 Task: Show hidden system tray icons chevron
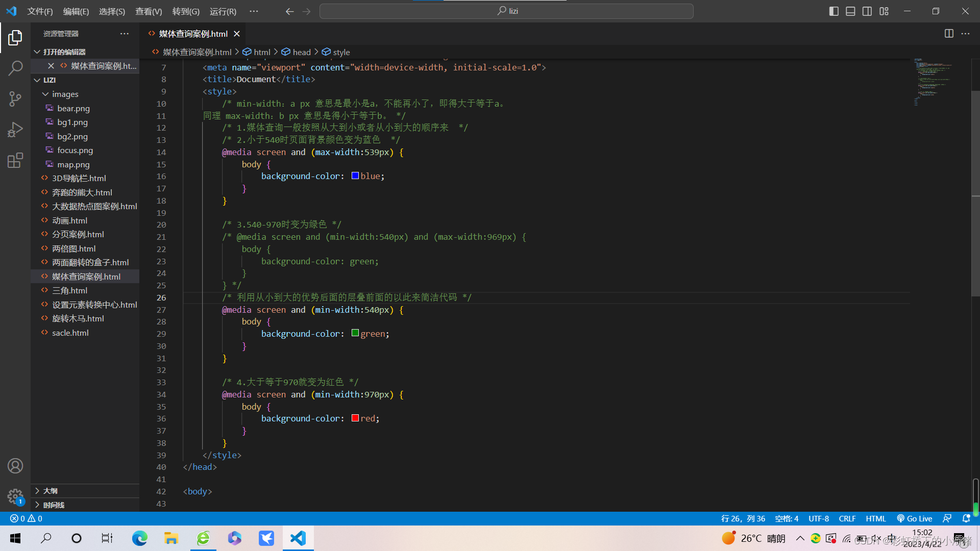[x=800, y=538]
